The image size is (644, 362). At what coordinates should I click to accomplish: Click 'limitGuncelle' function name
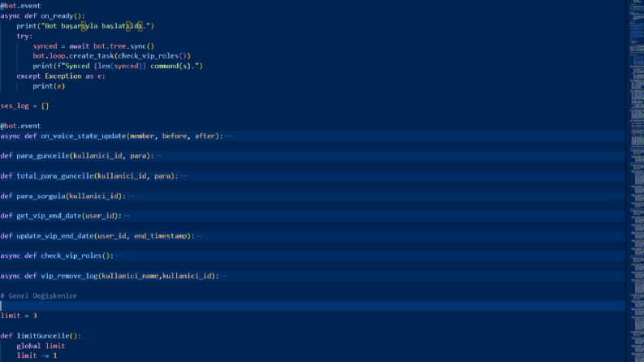coord(43,336)
